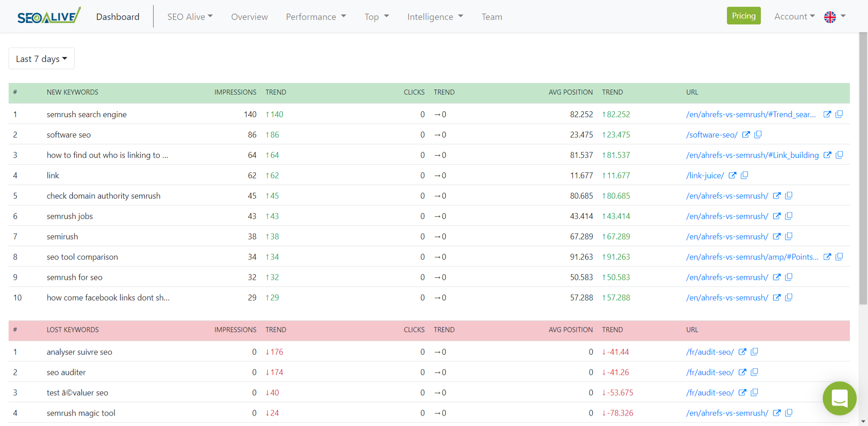Copy URL of check domain authority semrush row
This screenshot has width=868, height=426.
(x=789, y=195)
